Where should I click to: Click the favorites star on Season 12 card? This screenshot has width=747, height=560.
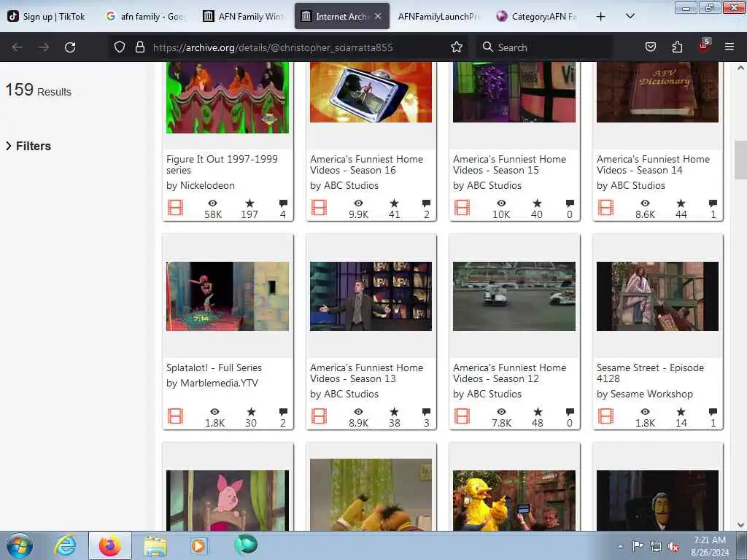(538, 412)
